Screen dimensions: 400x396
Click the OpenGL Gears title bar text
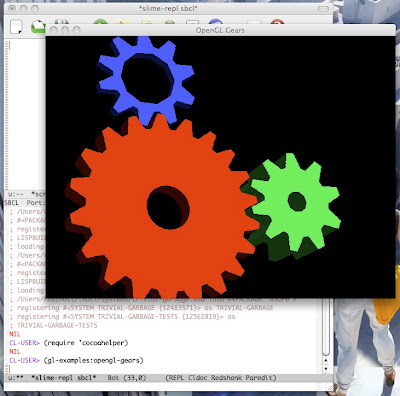[220, 30]
